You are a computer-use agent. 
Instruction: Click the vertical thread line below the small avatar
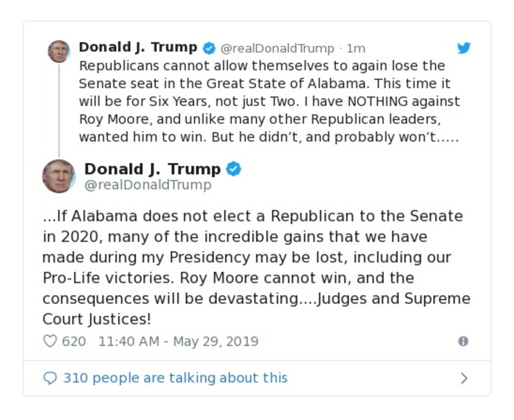[58, 109]
